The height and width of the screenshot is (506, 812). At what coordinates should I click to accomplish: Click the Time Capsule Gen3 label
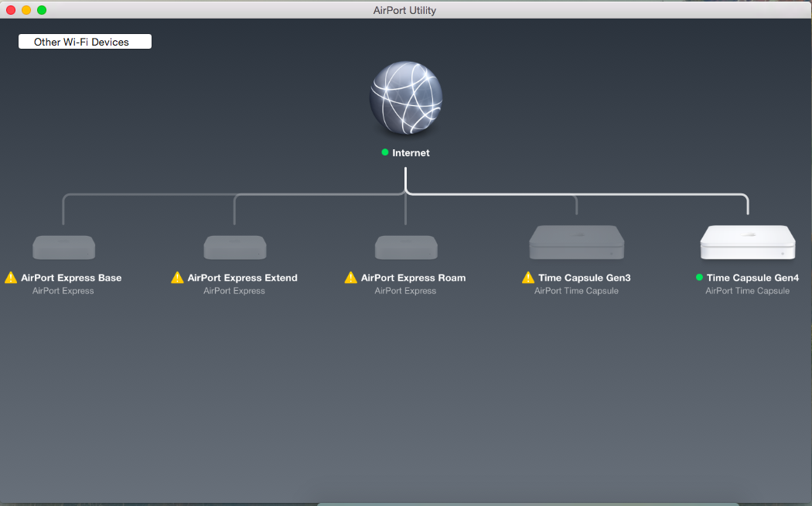coord(584,278)
